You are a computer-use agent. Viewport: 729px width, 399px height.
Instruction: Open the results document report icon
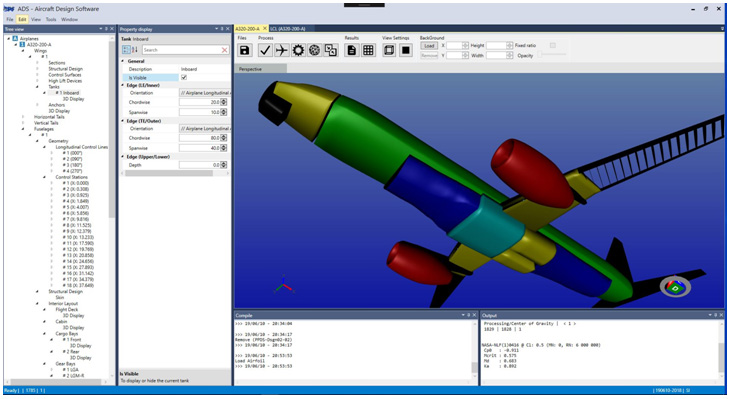pos(352,50)
